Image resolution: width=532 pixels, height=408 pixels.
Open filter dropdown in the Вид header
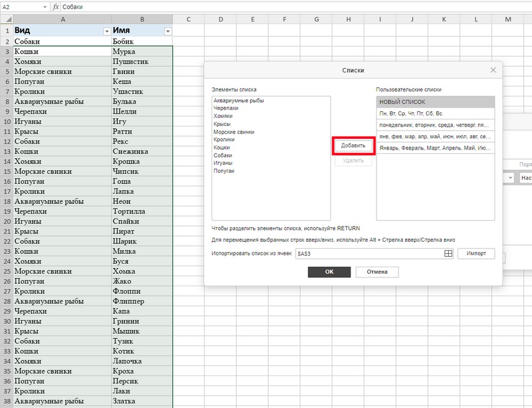click(106, 31)
